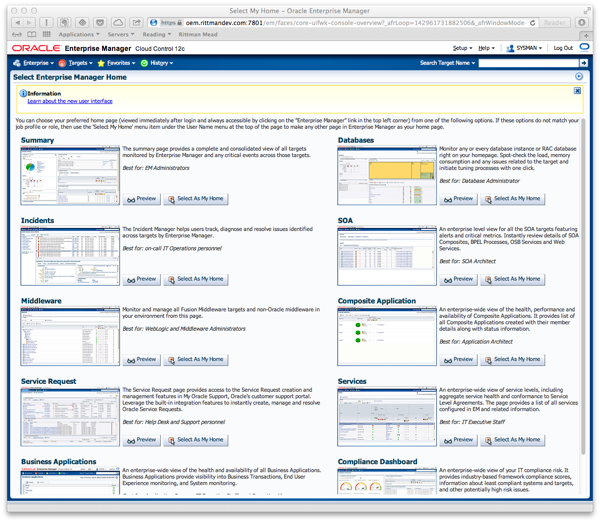Click the Incidents page thumbnail

70,256
